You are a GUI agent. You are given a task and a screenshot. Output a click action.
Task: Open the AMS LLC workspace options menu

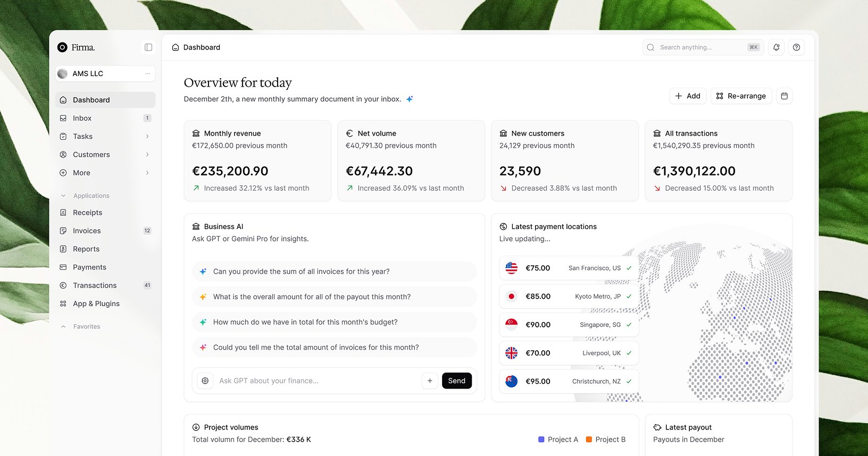click(147, 73)
